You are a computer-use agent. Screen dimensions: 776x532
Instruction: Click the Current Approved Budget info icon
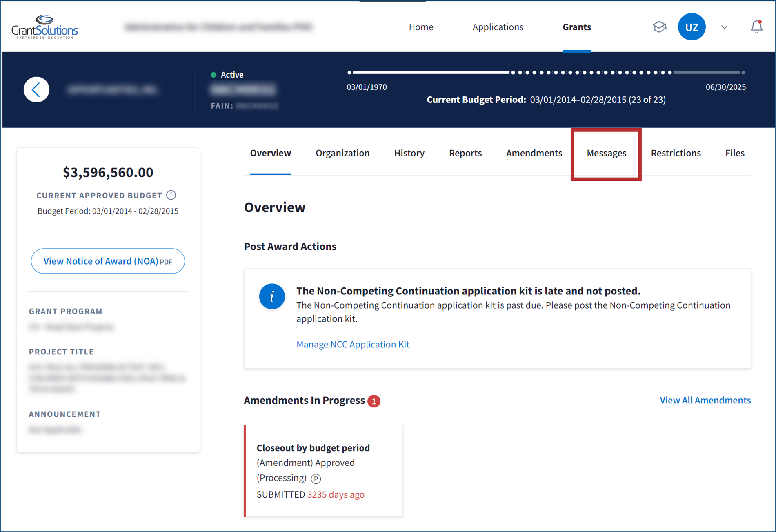click(x=171, y=195)
